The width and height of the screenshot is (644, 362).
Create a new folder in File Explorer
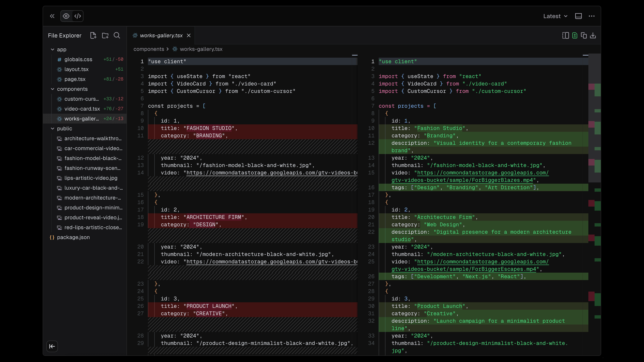[105, 35]
